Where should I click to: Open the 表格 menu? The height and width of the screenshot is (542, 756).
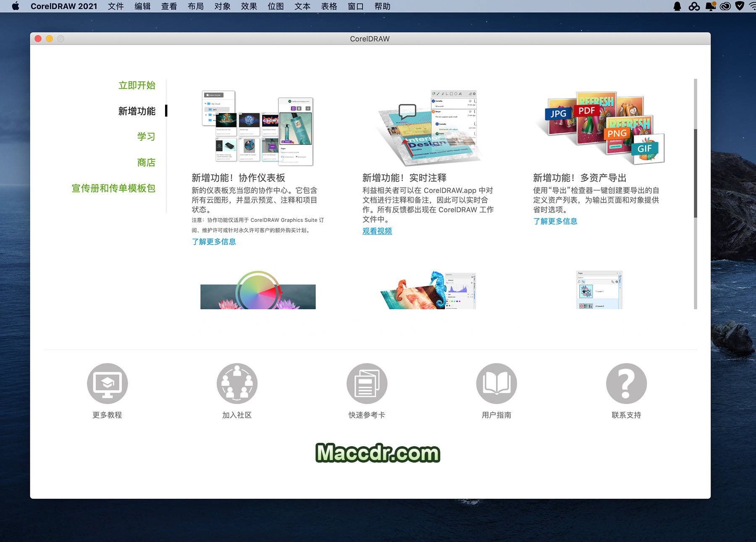pos(329,6)
